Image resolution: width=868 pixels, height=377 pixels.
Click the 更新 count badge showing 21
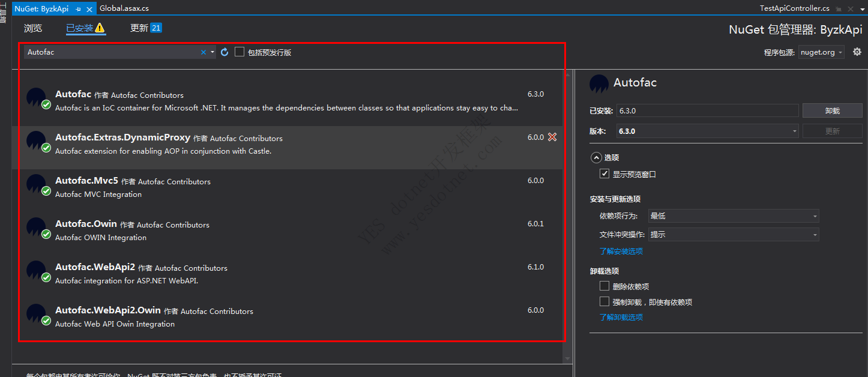[x=156, y=28]
